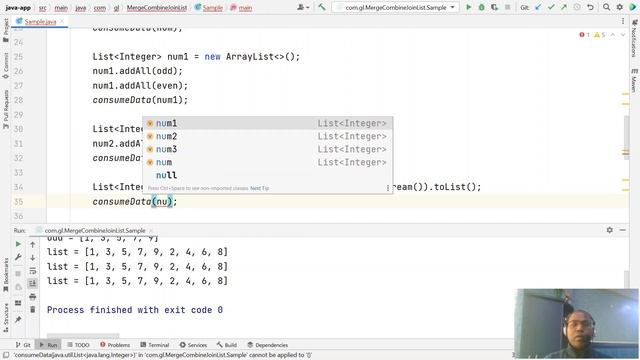640x360 pixels.
Task: Click the MergeCombineJoinList breadcrumb
Action: [x=156, y=7]
